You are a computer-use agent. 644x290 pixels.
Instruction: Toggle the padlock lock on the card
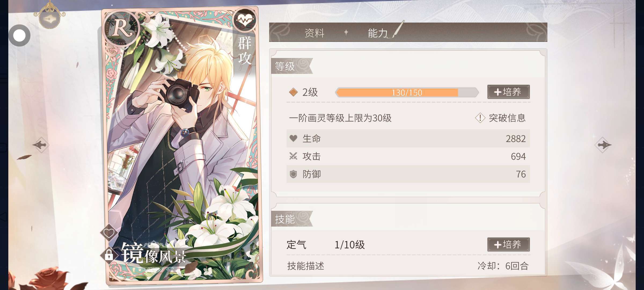[x=109, y=255]
